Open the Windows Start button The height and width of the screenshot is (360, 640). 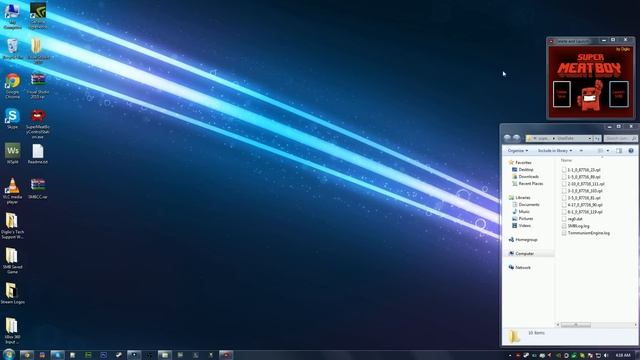[x=8, y=354]
